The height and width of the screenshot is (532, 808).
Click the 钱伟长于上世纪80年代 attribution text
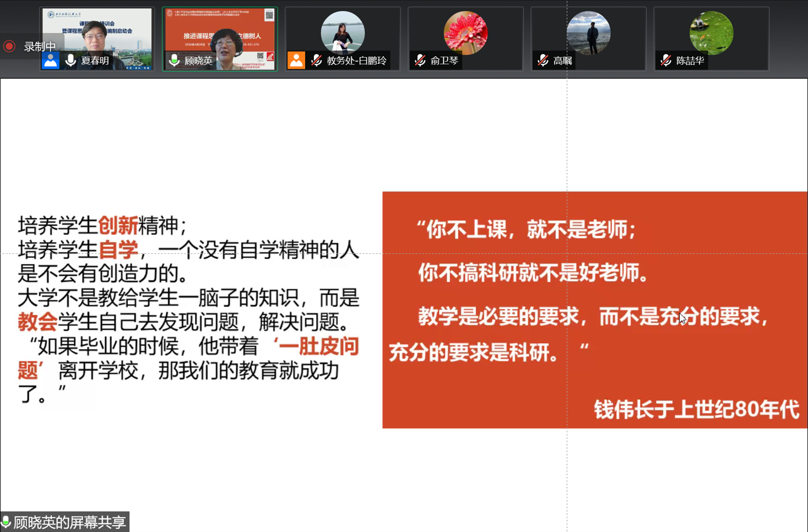pyautogui.click(x=696, y=409)
